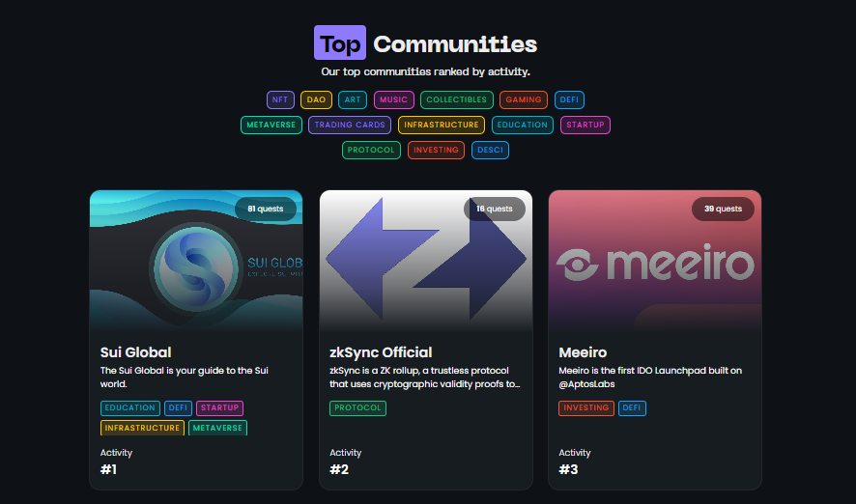Click the zkSync ZK rollup description
The width and height of the screenshot is (856, 504).
pyautogui.click(x=425, y=377)
